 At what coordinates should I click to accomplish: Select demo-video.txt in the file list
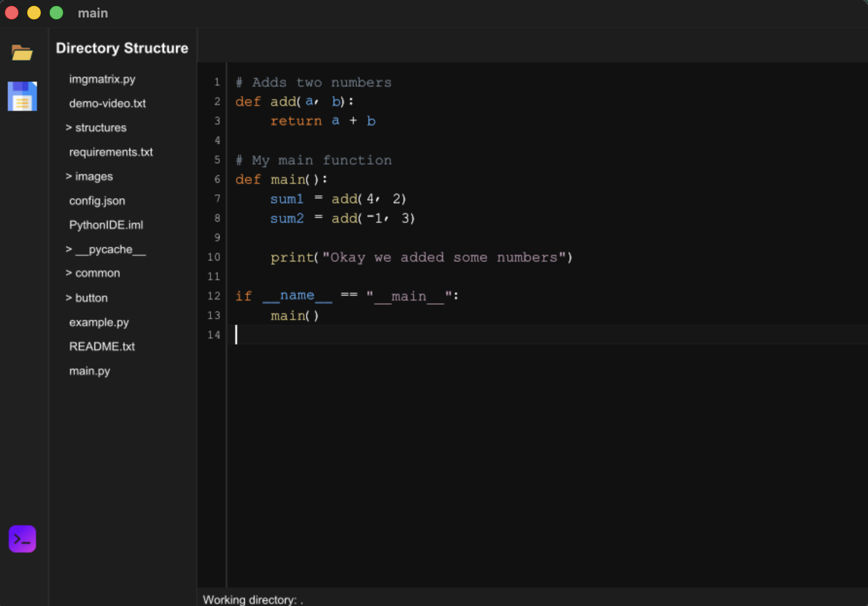click(x=107, y=103)
